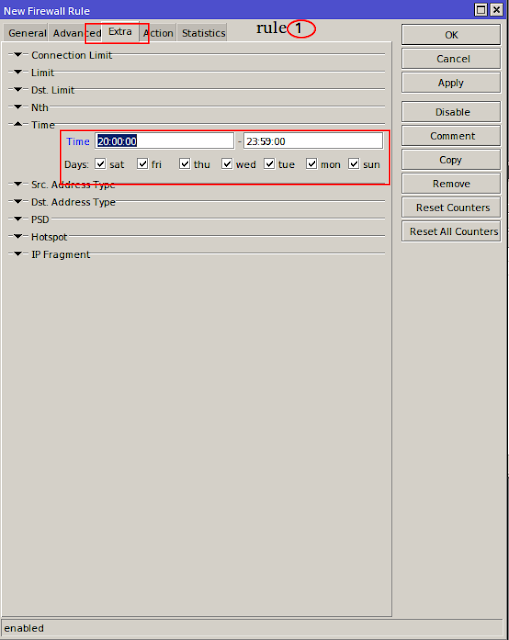Switch to the General tab
The image size is (509, 640).
(27, 33)
